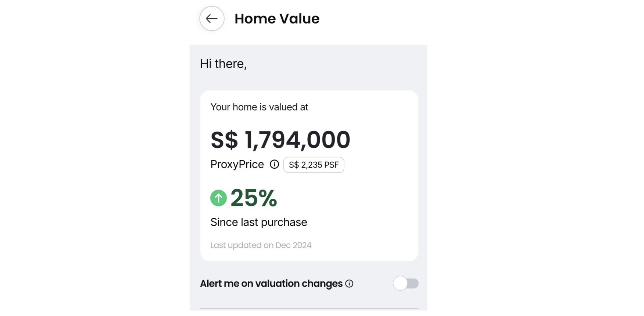The width and height of the screenshot is (644, 316).
Task: Click the back arrow button
Action: pos(212,18)
